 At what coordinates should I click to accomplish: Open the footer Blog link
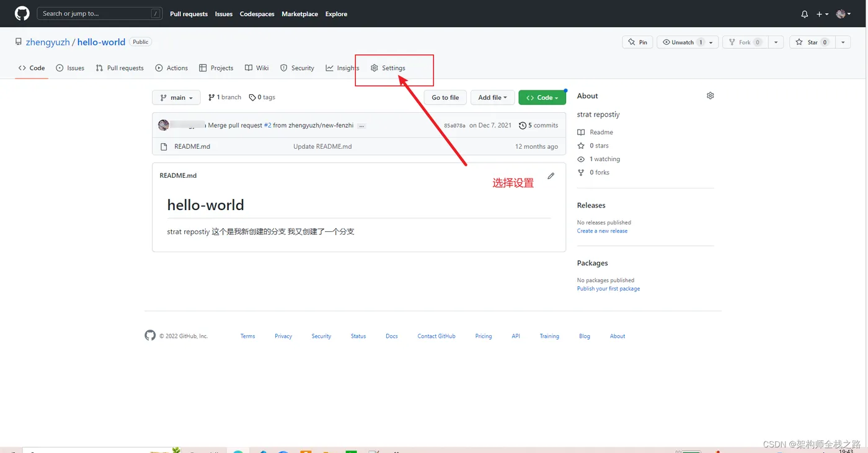click(585, 336)
